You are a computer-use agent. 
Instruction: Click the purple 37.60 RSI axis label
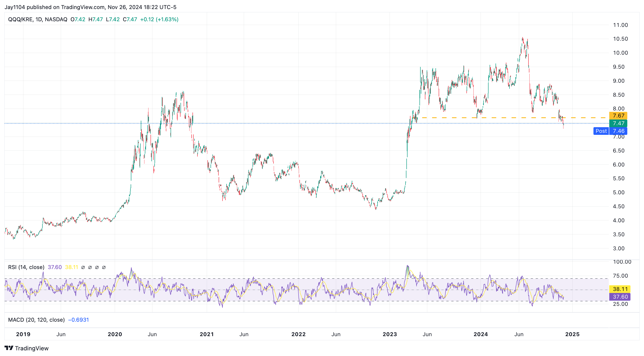(x=620, y=297)
